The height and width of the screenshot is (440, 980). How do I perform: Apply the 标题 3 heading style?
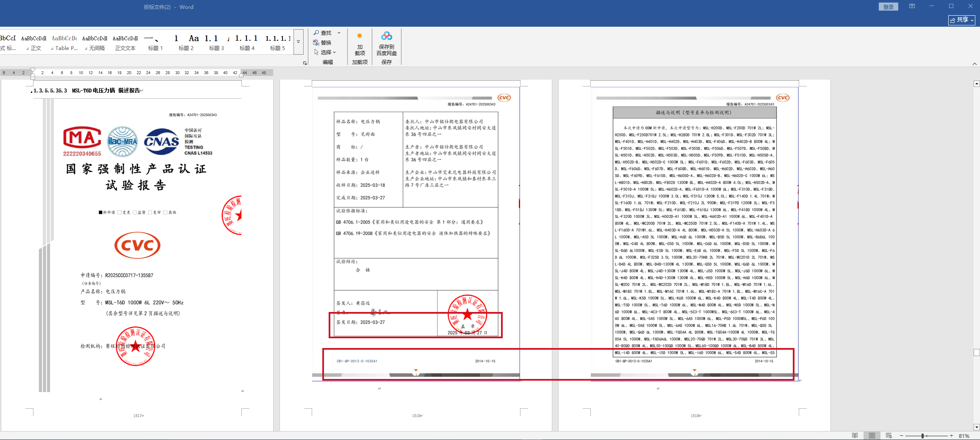[216, 42]
